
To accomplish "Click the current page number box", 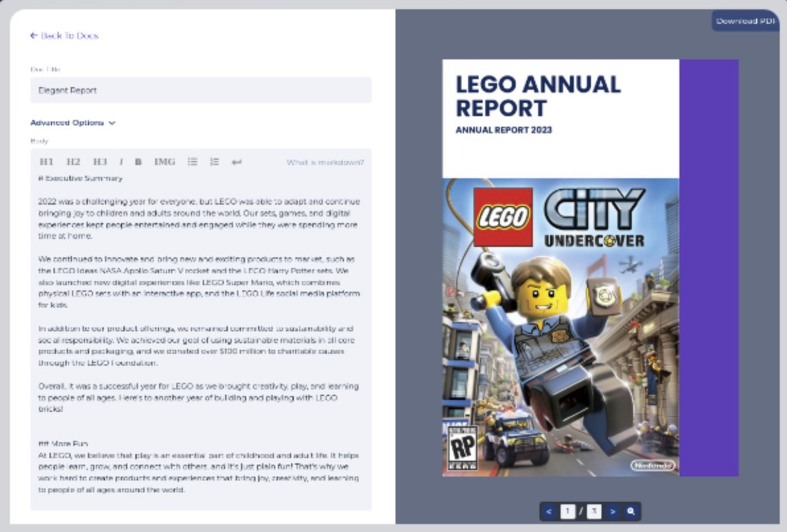I will [x=568, y=512].
